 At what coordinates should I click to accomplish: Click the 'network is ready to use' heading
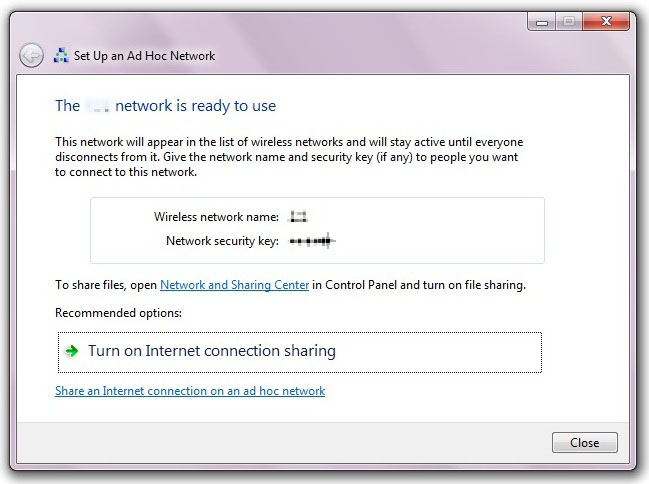click(x=195, y=106)
